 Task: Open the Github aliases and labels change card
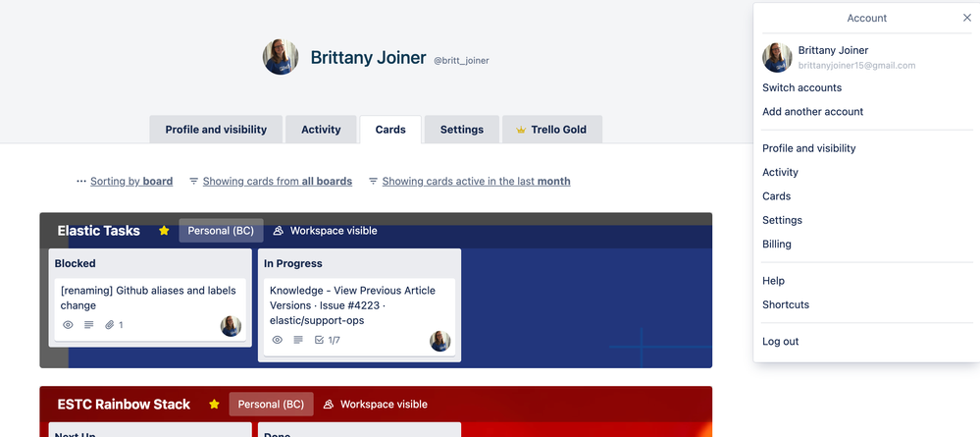pos(150,310)
